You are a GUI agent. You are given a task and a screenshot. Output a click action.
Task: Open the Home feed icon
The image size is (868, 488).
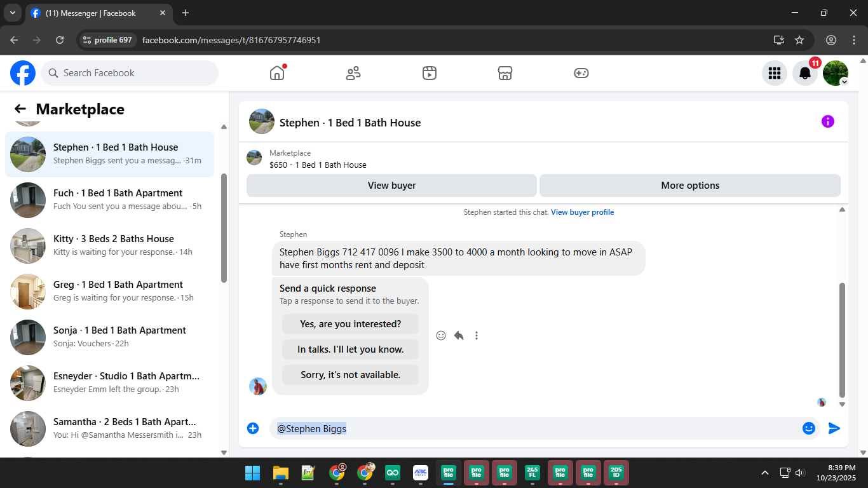(277, 73)
